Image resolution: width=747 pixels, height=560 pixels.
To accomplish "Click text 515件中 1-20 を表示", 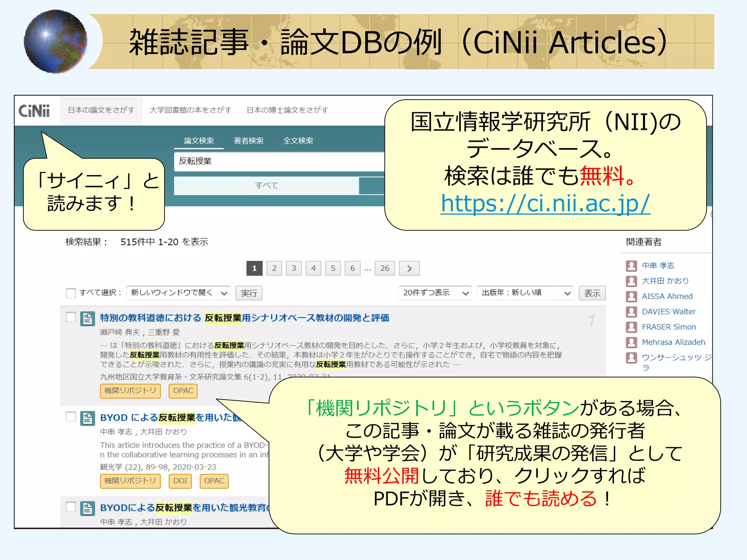I will click(x=164, y=242).
